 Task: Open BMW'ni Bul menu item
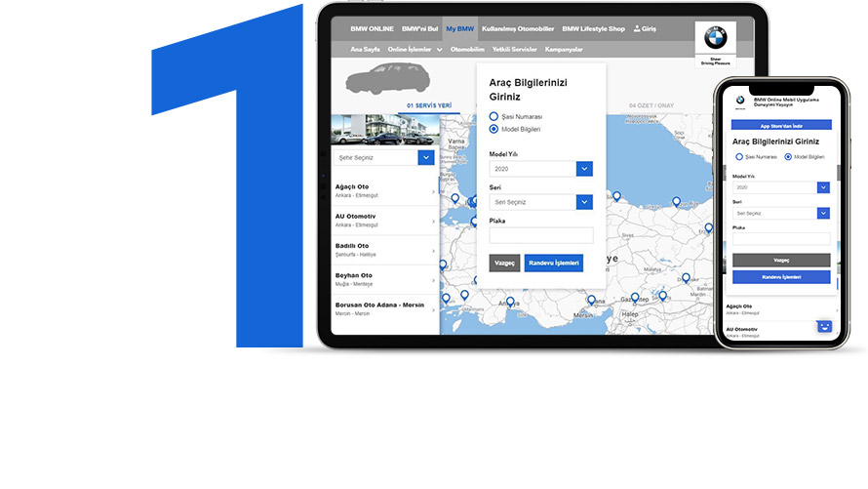point(419,29)
